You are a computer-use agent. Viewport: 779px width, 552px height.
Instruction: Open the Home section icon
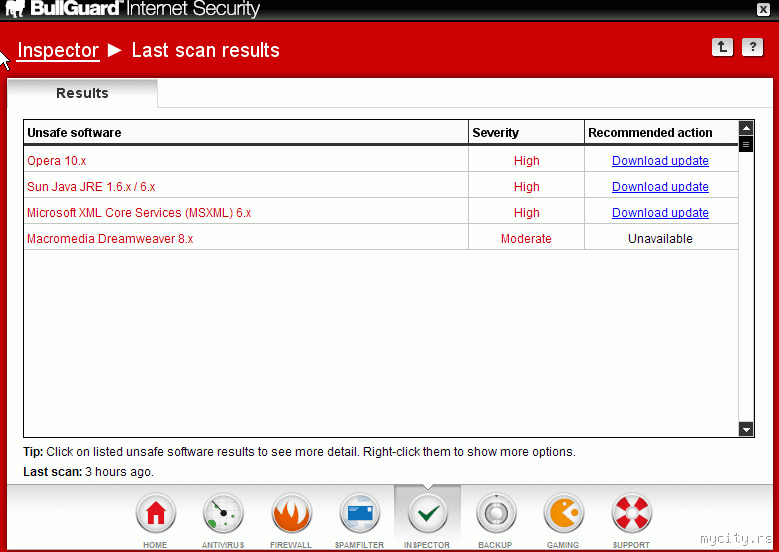156,513
